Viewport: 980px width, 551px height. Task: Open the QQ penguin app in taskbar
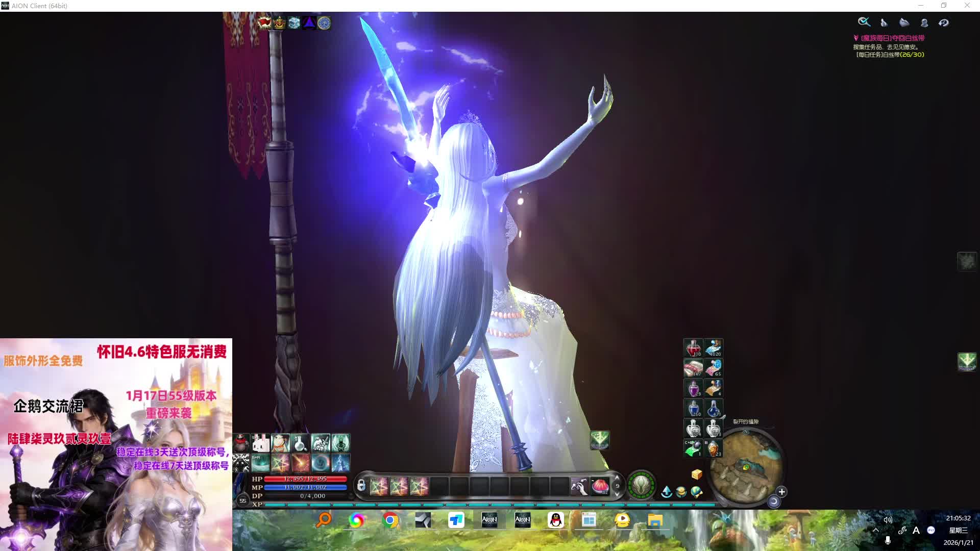pyautogui.click(x=555, y=520)
